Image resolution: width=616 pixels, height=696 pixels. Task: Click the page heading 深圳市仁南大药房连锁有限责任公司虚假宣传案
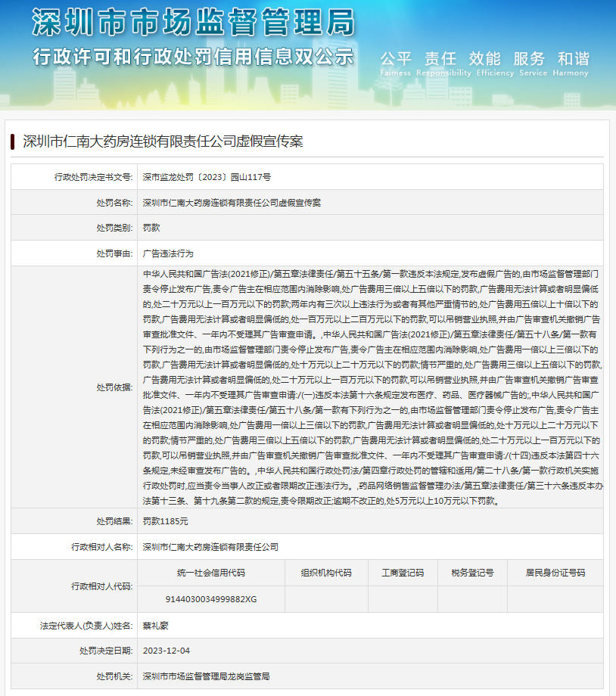pos(163,141)
